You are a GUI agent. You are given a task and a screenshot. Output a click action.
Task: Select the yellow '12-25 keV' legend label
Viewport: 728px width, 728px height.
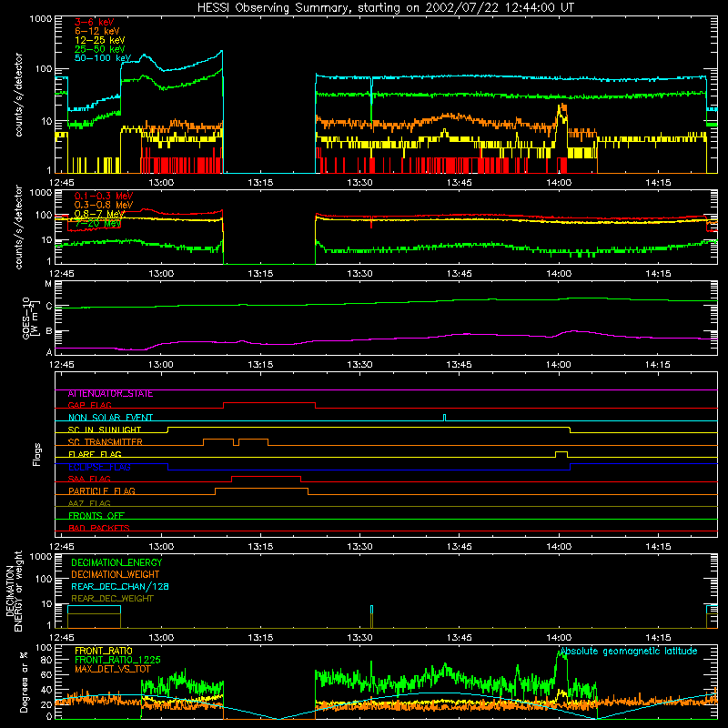click(x=100, y=40)
